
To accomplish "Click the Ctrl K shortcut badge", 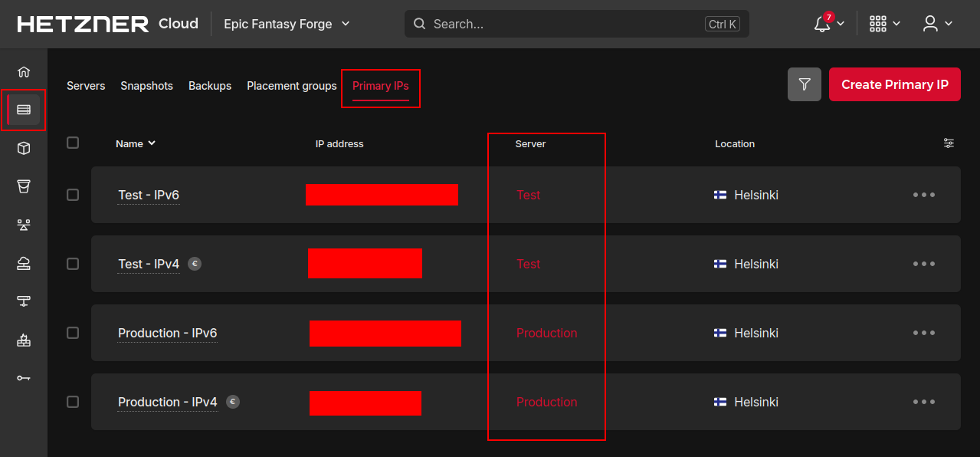I will [723, 24].
